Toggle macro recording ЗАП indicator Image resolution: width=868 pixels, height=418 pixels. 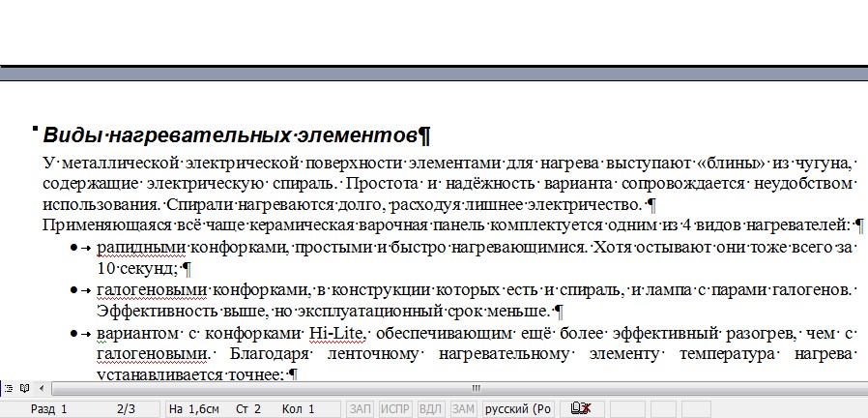point(360,409)
